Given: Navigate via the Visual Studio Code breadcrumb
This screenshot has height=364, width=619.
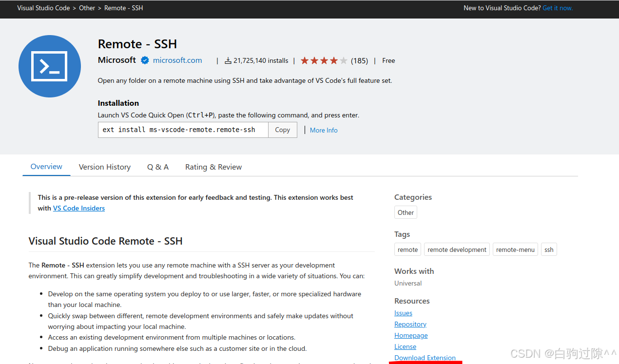Looking at the screenshot, I should pyautogui.click(x=43, y=8).
